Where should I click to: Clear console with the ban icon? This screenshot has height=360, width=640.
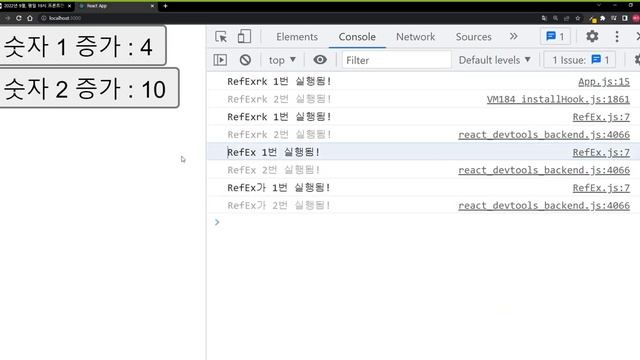click(x=245, y=60)
